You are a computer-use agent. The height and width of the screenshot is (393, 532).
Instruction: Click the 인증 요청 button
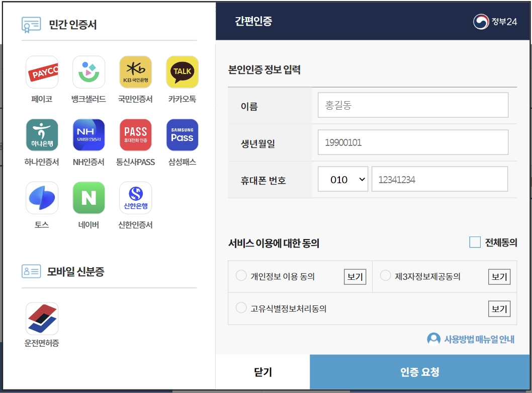420,372
